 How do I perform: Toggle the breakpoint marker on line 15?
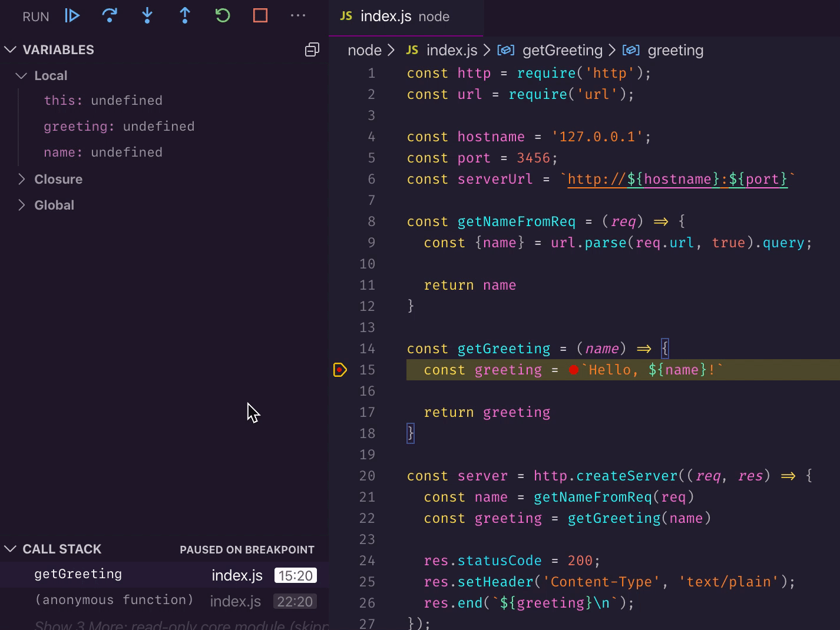(340, 370)
